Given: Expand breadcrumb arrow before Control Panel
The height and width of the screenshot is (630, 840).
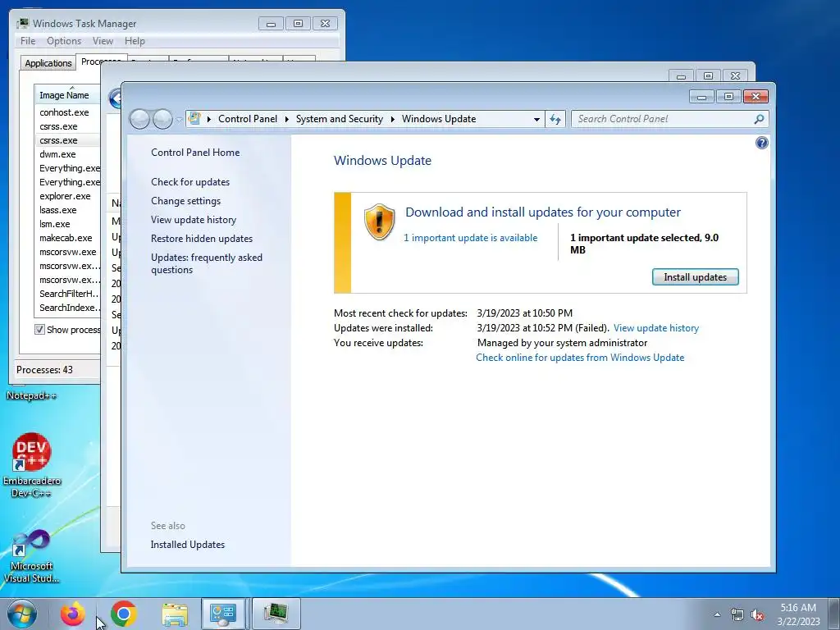Looking at the screenshot, I should tap(209, 119).
